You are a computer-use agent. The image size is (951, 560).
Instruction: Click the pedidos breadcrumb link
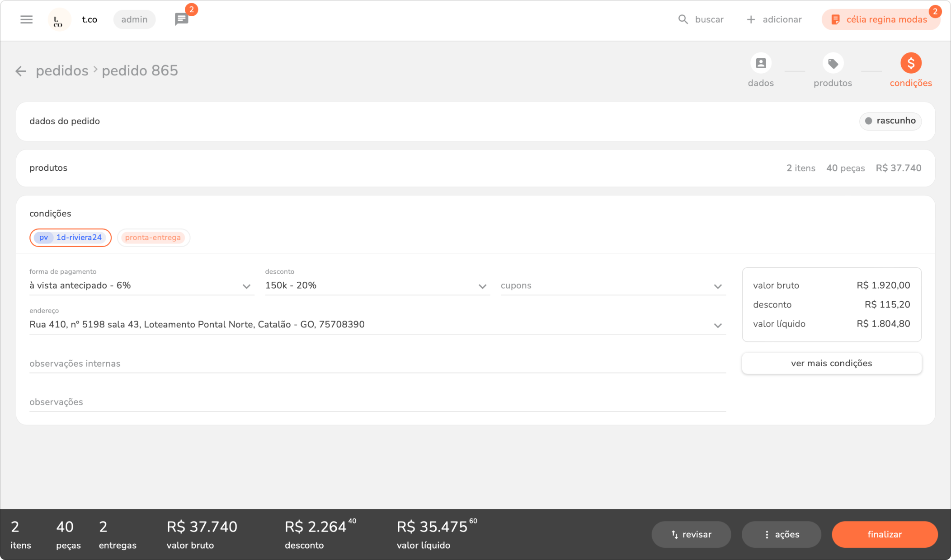[x=62, y=71]
